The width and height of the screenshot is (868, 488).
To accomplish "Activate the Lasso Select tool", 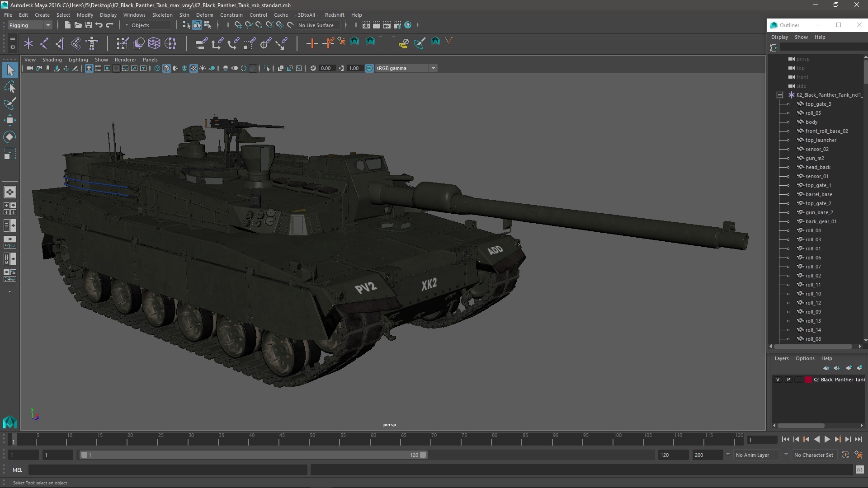I will (x=10, y=87).
